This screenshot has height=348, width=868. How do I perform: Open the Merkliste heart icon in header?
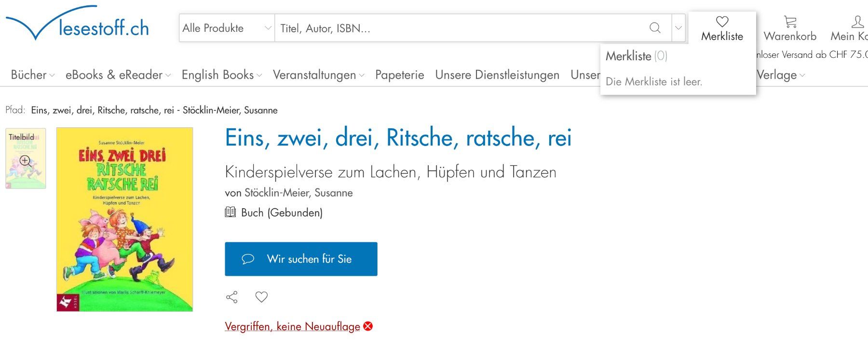pyautogui.click(x=722, y=22)
